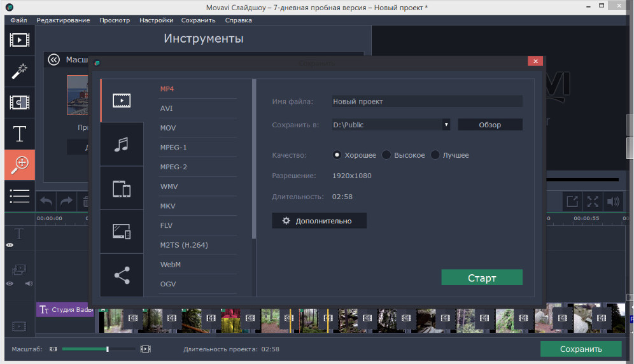Click the 00:00:55 timeline ruler mark
This screenshot has height=364, width=634.
pos(586,218)
